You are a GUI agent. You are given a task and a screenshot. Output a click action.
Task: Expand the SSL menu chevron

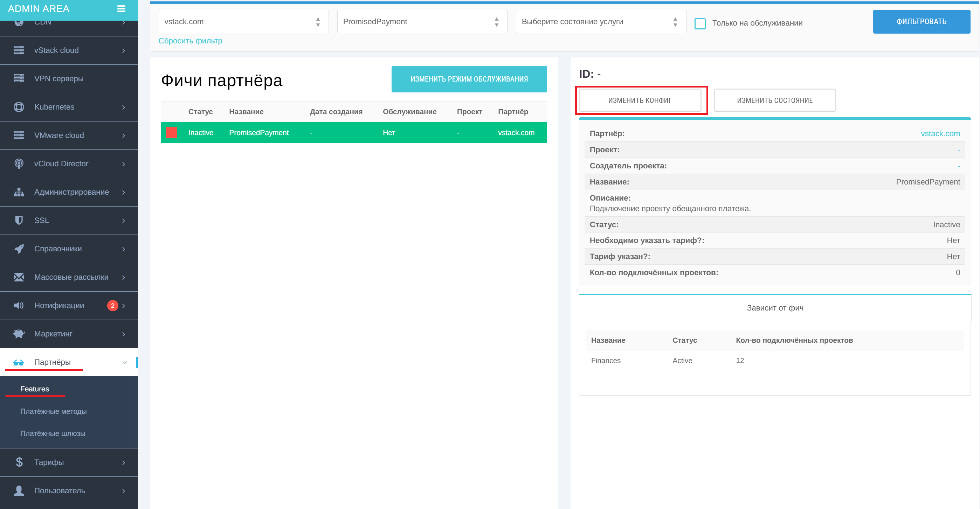click(x=124, y=221)
